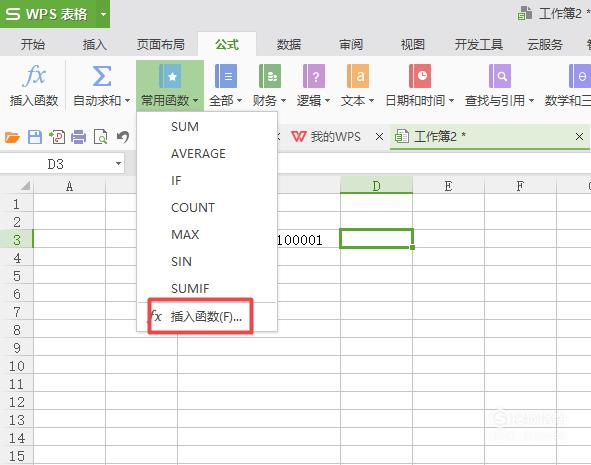Expand the 全部 dropdown arrow

click(239, 101)
